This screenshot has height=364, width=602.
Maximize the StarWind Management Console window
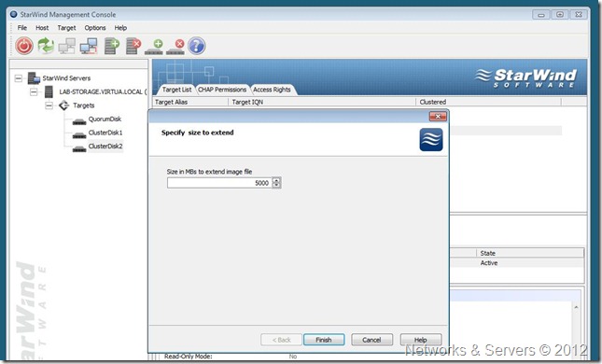click(x=560, y=15)
